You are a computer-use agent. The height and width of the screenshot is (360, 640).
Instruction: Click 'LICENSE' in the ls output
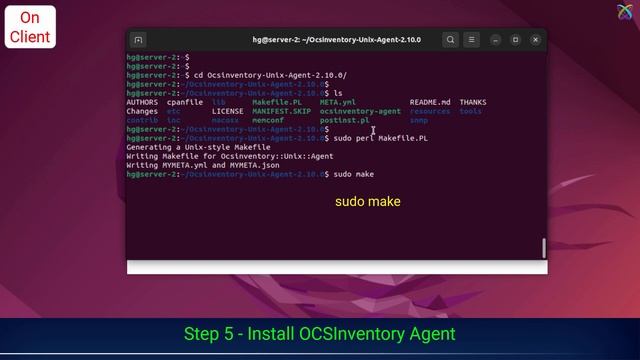pos(227,111)
